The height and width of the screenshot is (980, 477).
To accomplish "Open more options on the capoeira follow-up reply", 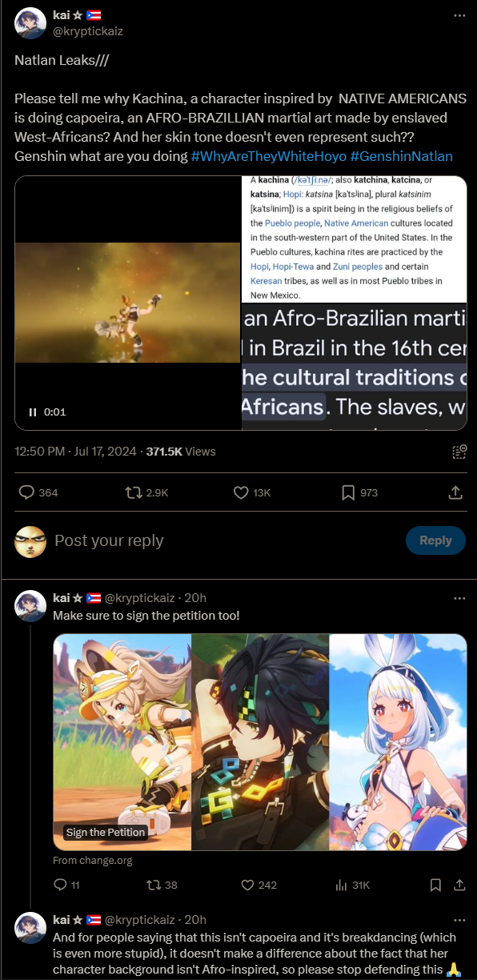I will (459, 920).
